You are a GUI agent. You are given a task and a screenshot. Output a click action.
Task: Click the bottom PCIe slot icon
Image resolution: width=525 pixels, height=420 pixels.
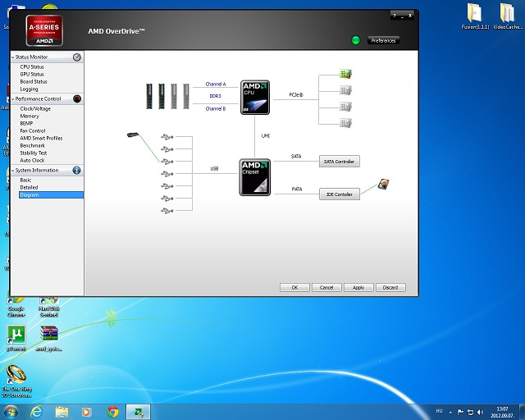click(345, 123)
